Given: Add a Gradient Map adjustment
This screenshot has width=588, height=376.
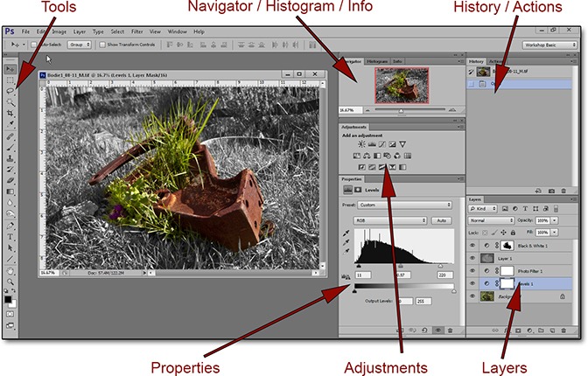Looking at the screenshot, I should [x=402, y=167].
